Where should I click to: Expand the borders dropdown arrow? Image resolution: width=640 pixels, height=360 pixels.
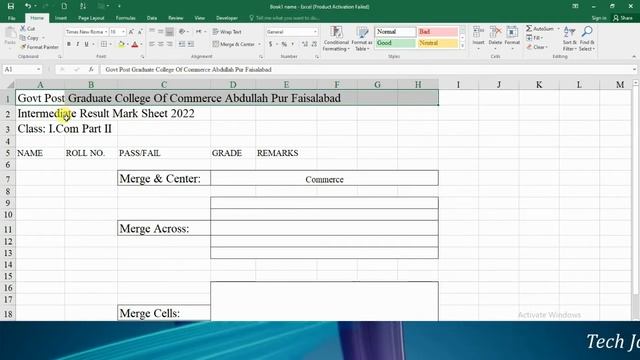pyautogui.click(x=111, y=44)
